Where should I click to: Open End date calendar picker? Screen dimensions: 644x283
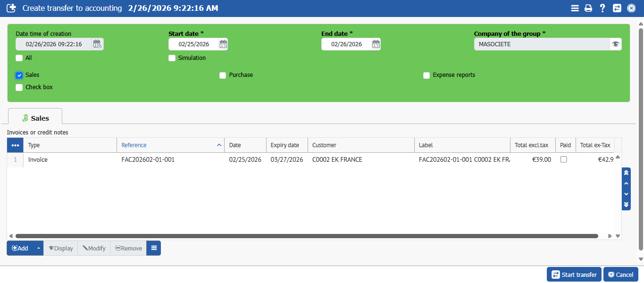[376, 44]
